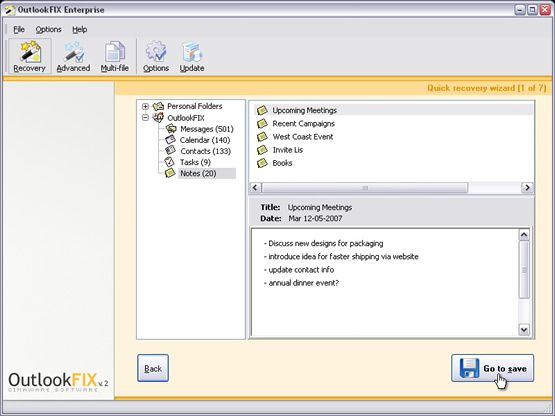Click the Go to save button
The image size is (555, 416).
[492, 368]
